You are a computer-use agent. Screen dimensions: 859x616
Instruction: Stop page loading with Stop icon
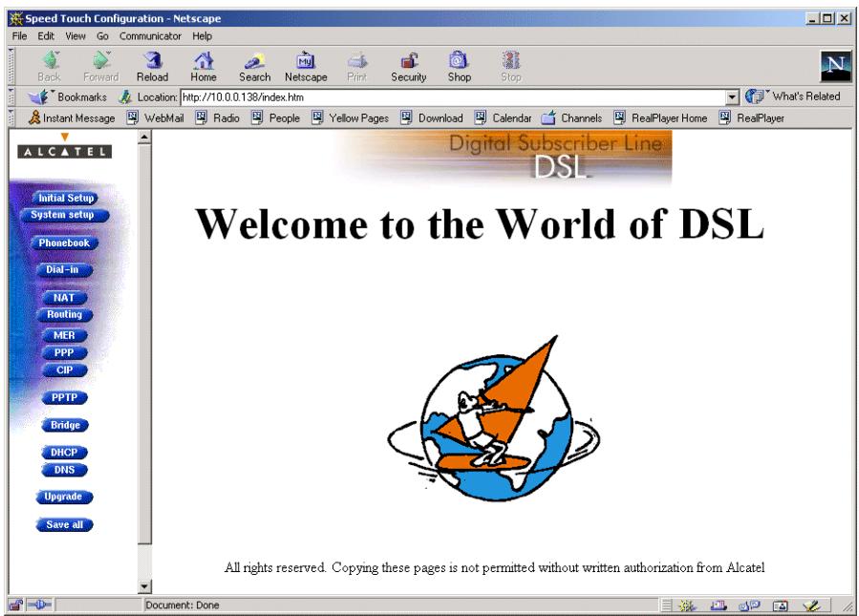pyautogui.click(x=510, y=66)
